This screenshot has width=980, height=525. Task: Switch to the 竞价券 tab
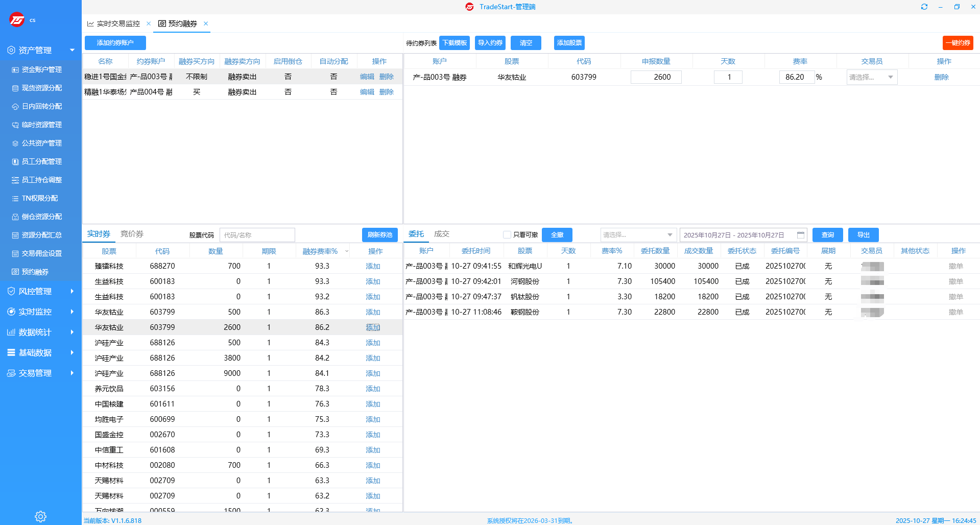click(x=132, y=234)
